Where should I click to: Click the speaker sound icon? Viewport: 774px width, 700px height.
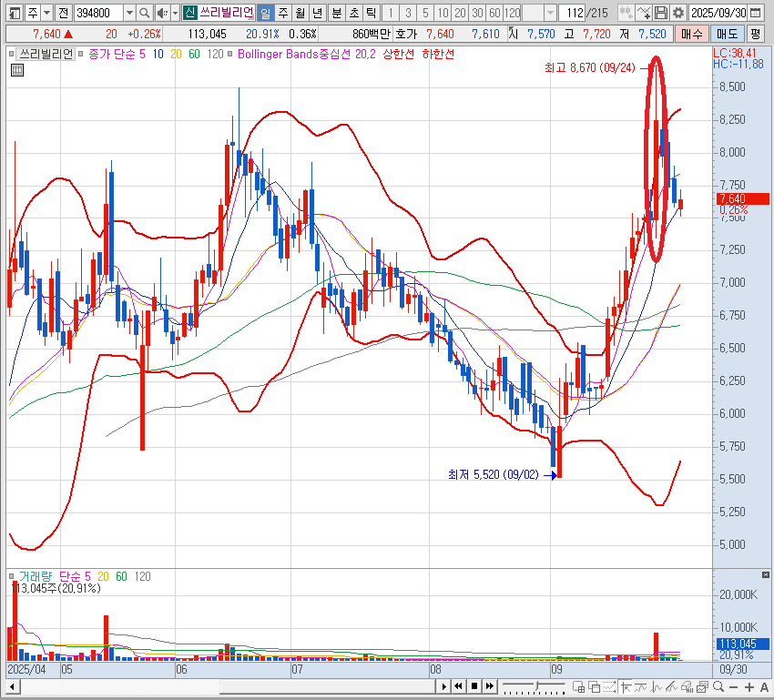click(x=161, y=13)
